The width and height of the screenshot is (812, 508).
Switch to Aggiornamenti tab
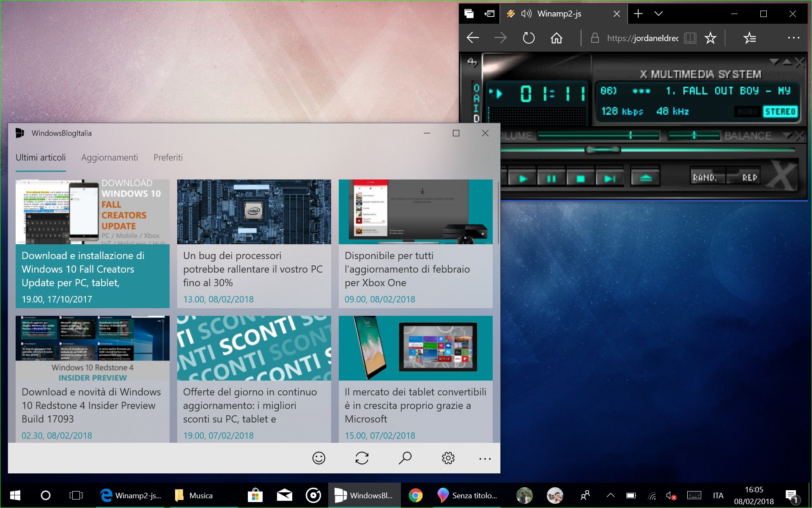pos(110,157)
